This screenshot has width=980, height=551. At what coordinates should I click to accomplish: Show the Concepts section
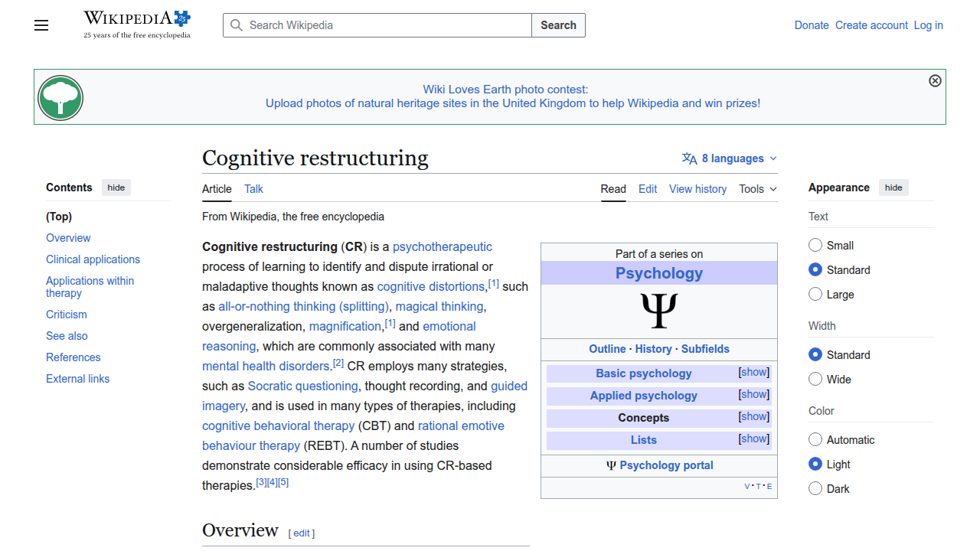(x=754, y=417)
